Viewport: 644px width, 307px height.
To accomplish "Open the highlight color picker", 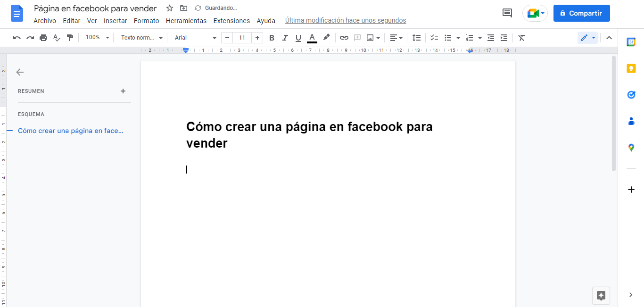I will click(326, 38).
